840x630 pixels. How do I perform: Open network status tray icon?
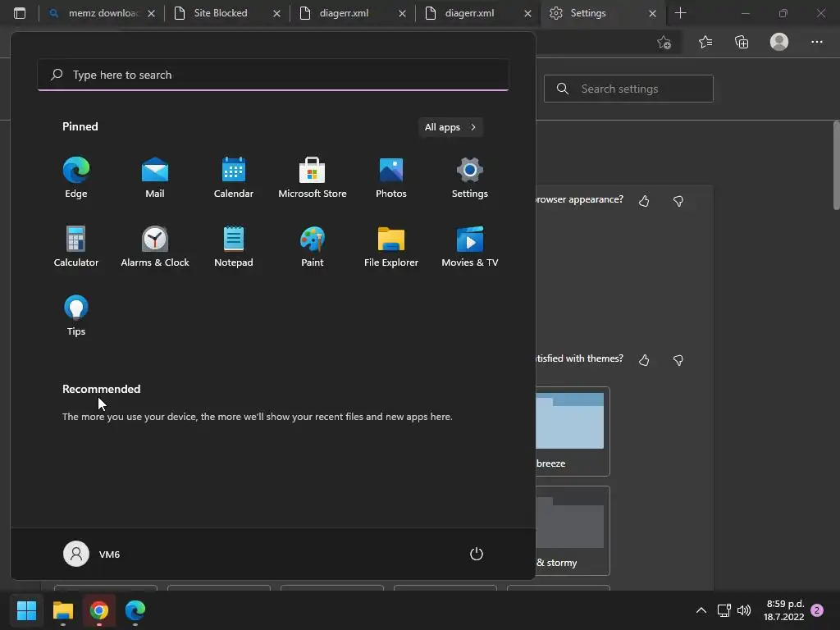[x=724, y=610]
